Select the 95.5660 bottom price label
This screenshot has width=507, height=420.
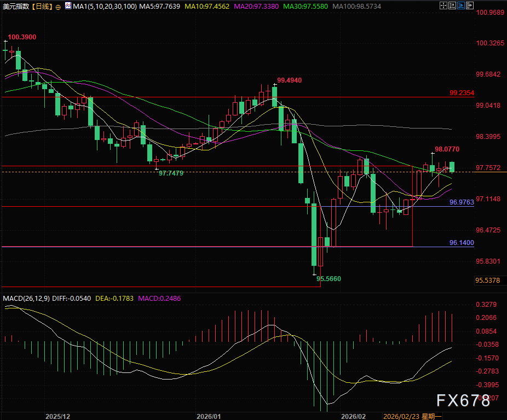coord(329,278)
